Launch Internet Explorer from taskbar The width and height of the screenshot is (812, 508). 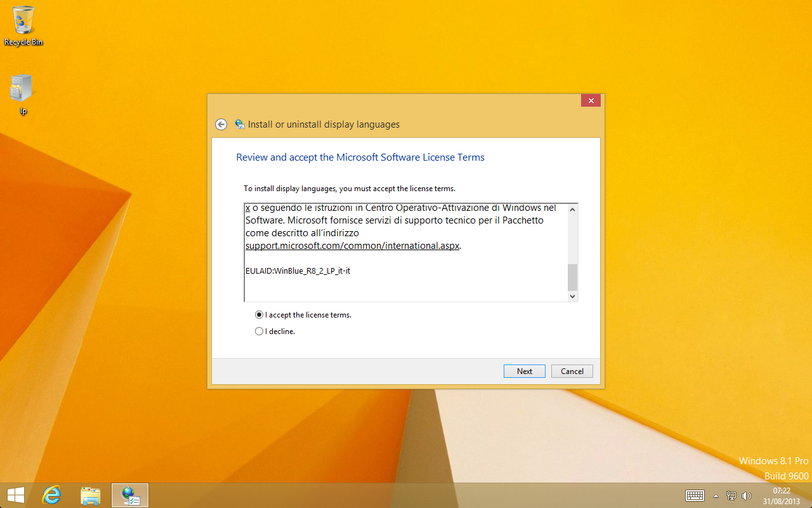(51, 495)
